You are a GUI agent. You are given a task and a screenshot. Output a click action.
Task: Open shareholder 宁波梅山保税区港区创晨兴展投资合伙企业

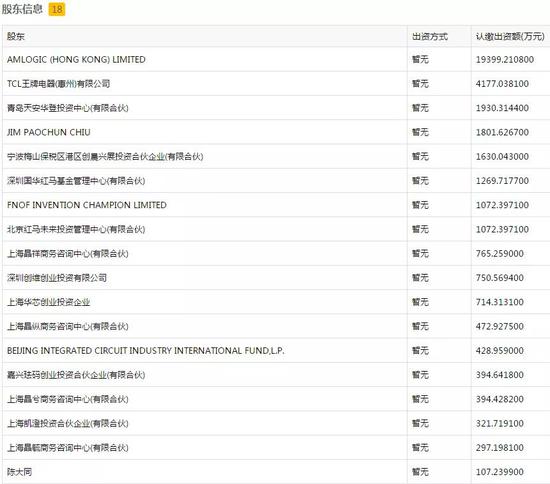pos(105,156)
